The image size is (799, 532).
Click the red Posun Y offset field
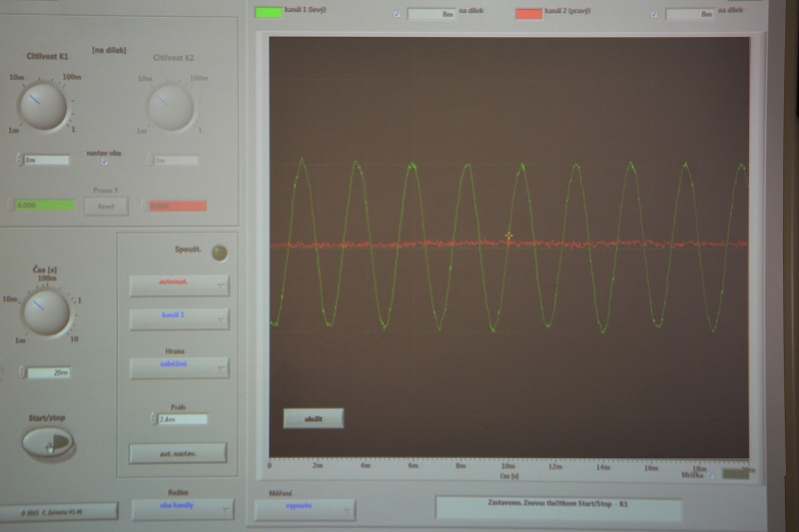pyautogui.click(x=178, y=206)
